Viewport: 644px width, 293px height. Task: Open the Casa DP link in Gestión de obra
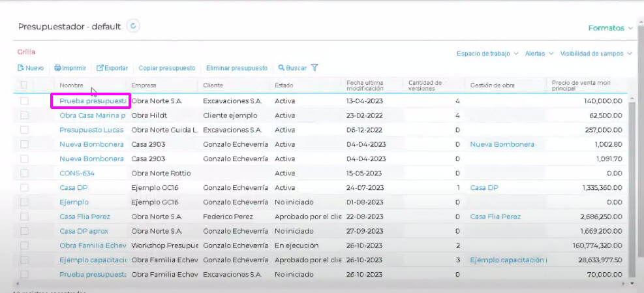[484, 188]
